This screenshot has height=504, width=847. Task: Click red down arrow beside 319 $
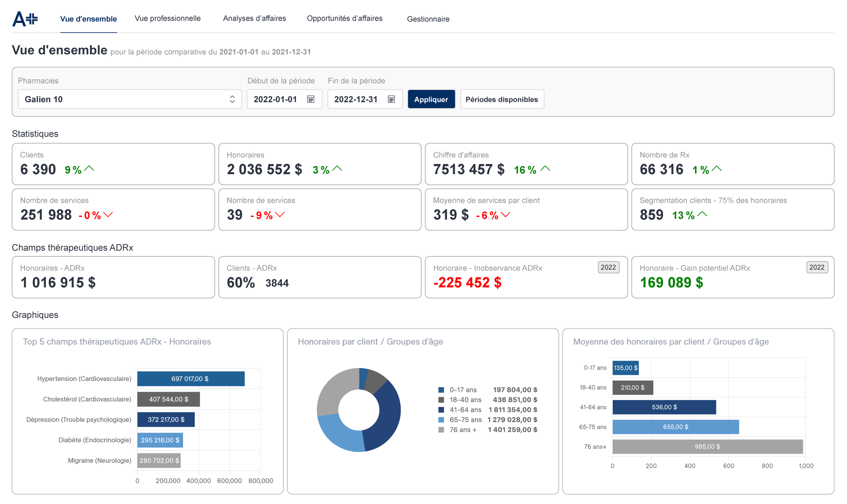tap(506, 215)
